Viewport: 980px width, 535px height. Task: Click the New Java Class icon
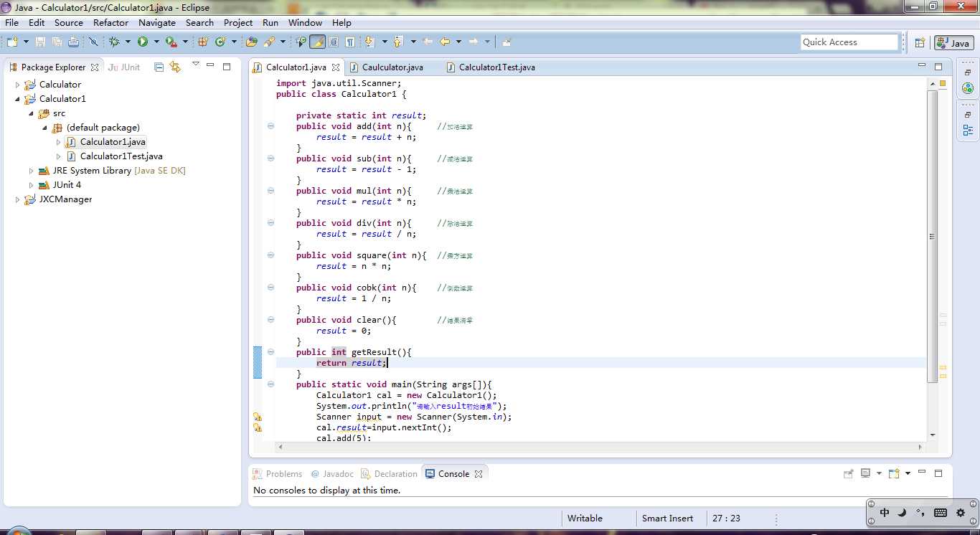coord(220,42)
